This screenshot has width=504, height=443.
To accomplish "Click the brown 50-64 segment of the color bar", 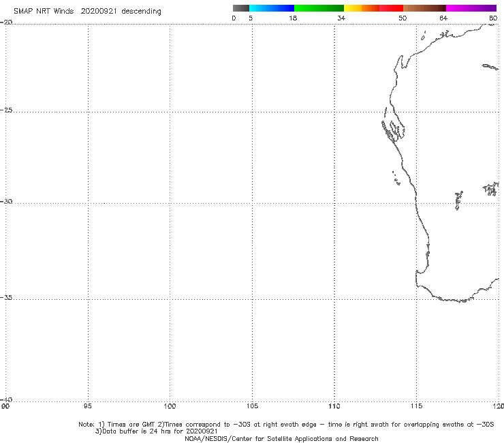I will [x=424, y=8].
